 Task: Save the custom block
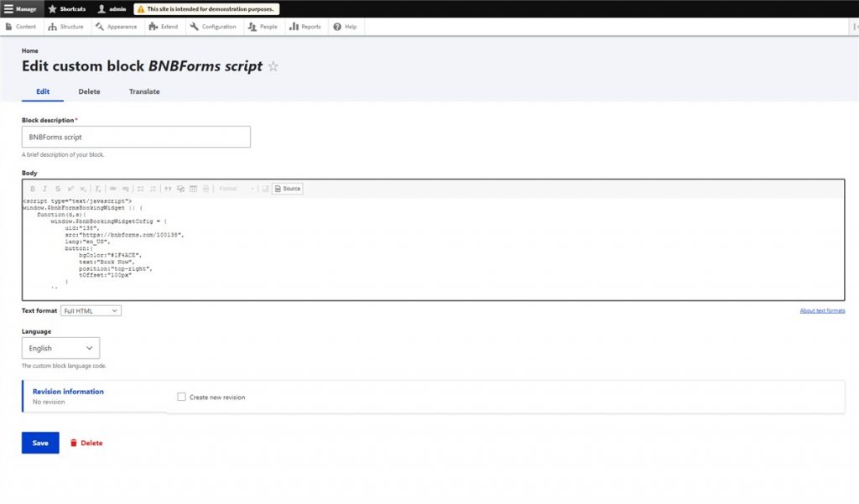[39, 443]
